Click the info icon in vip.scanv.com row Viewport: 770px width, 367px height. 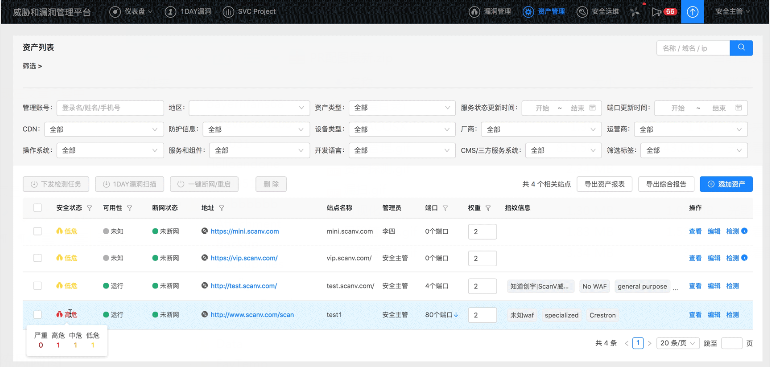[x=744, y=258]
